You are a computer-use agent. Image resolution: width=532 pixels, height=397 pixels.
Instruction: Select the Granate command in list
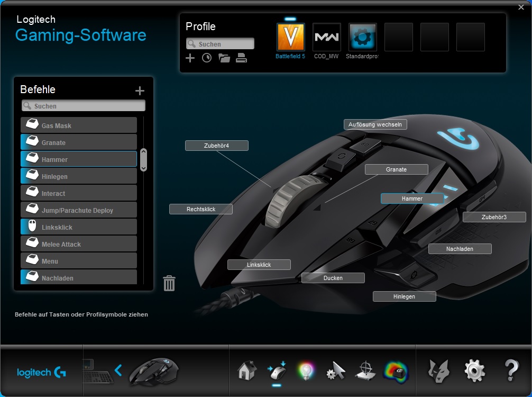tap(79, 142)
